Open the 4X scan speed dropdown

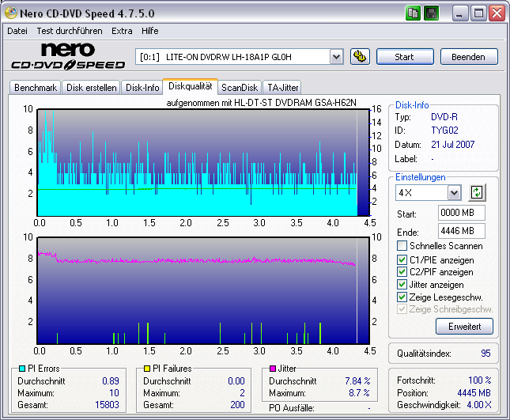[x=454, y=193]
